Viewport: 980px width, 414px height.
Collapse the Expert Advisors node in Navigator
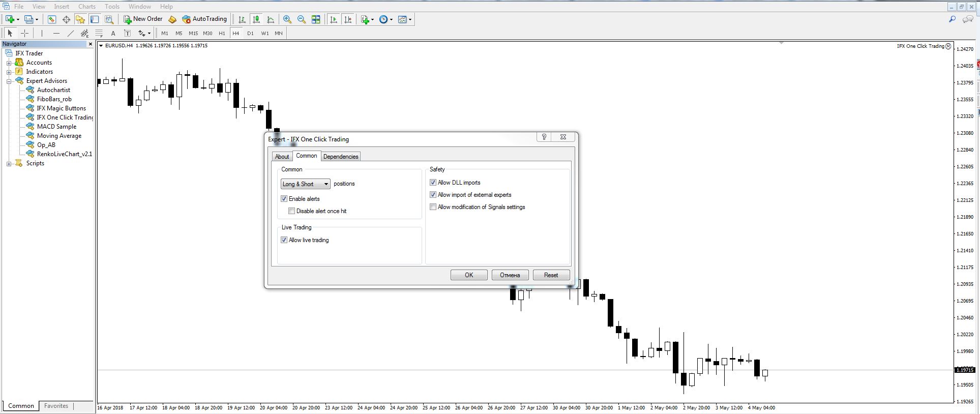(x=9, y=81)
